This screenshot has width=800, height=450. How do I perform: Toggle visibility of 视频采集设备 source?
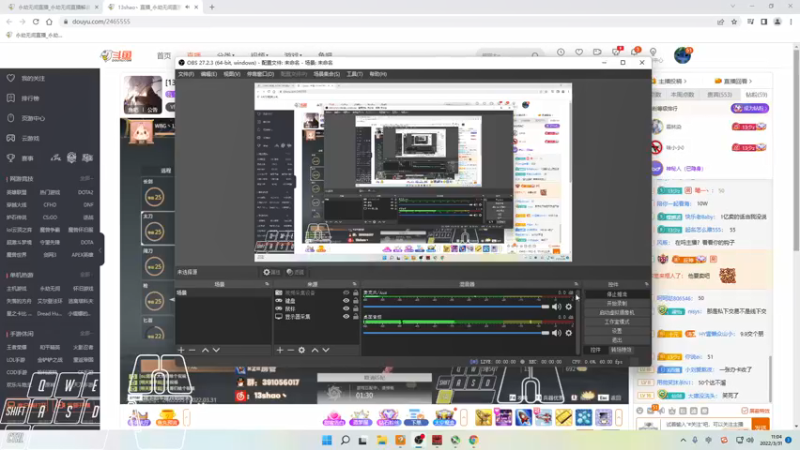click(346, 293)
